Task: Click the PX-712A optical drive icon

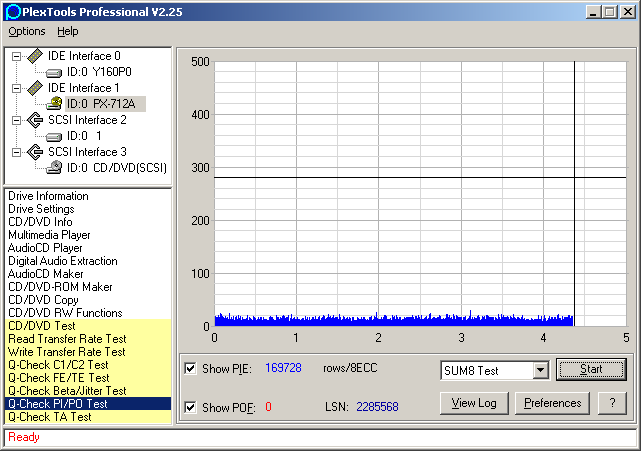Action: [54, 103]
